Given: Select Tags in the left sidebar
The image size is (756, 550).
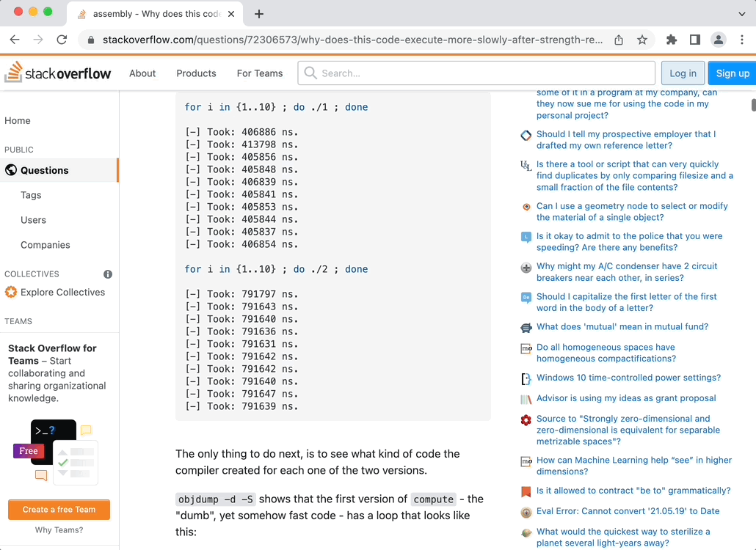Looking at the screenshot, I should pyautogui.click(x=31, y=195).
